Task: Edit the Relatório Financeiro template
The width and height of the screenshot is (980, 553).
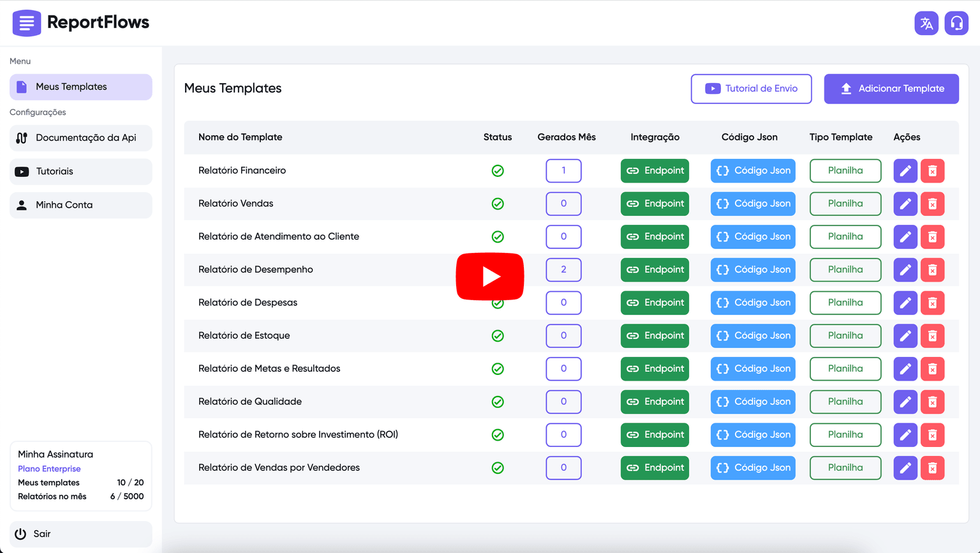Action: point(905,171)
